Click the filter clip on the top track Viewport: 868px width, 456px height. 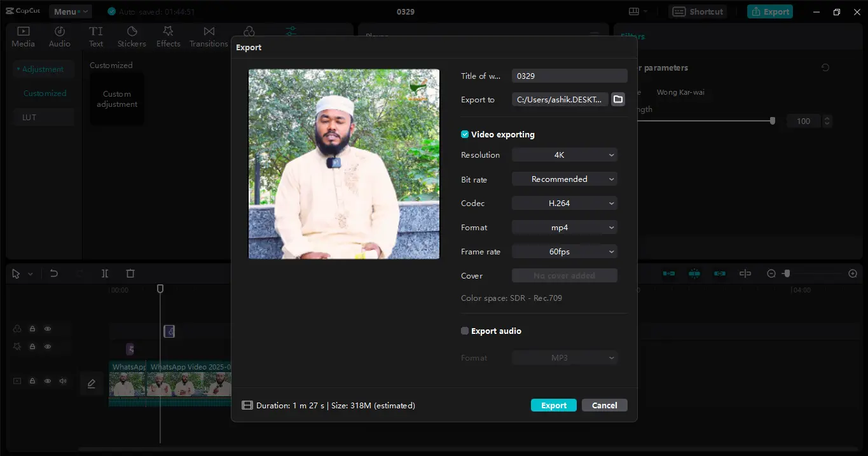tap(169, 331)
